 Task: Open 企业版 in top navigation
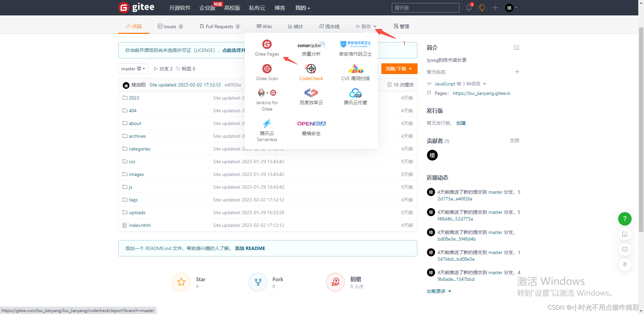(207, 8)
